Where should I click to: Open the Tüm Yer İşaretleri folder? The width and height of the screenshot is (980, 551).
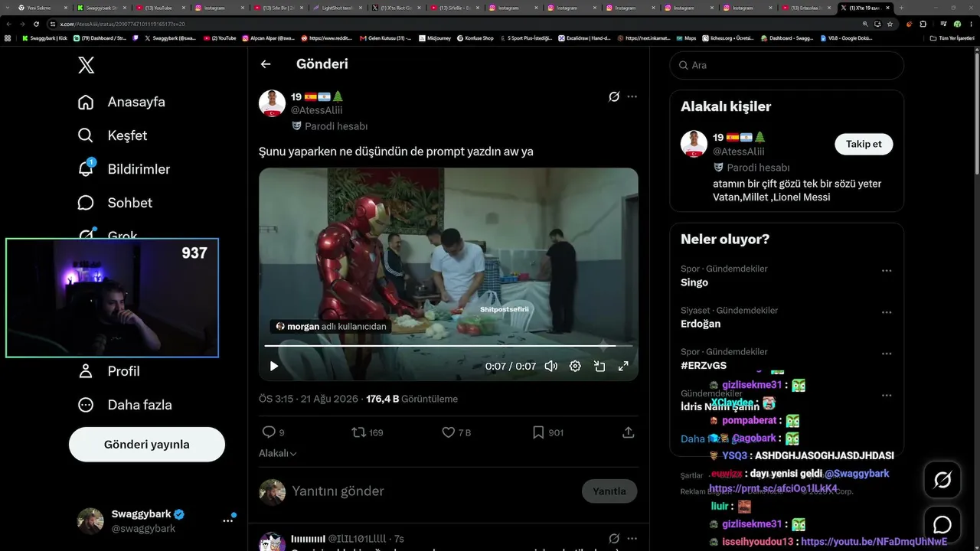(952, 37)
